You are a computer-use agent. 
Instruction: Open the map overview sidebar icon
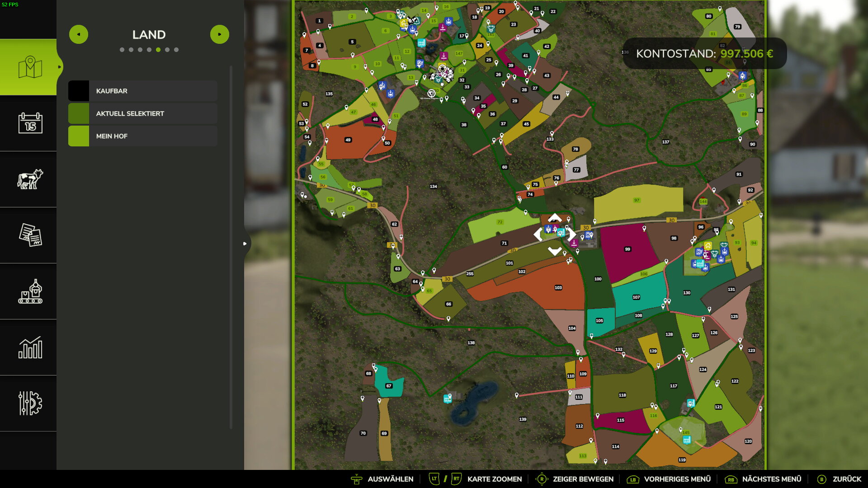(x=30, y=67)
